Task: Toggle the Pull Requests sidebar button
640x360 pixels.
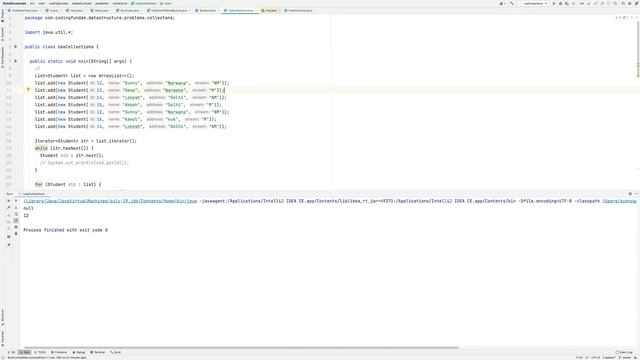Action: (2, 57)
